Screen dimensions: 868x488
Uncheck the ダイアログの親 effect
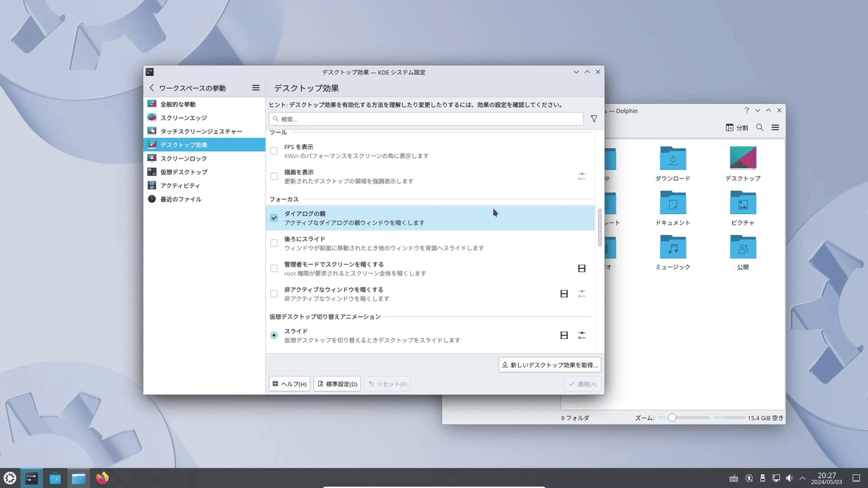[274, 218]
